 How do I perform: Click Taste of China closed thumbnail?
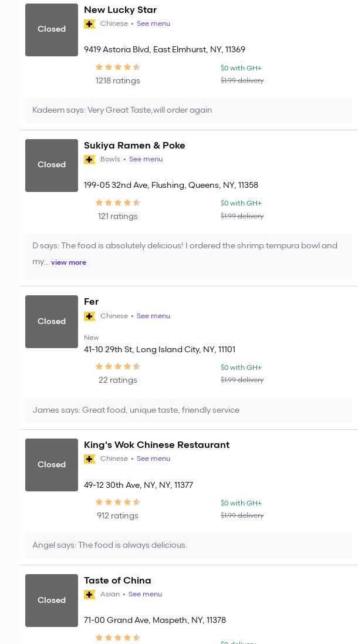click(52, 601)
